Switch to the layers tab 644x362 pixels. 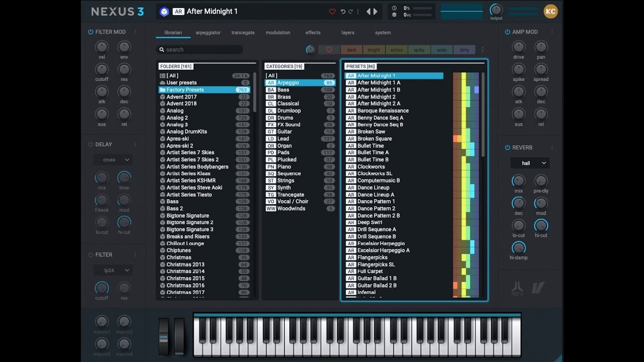348,33
